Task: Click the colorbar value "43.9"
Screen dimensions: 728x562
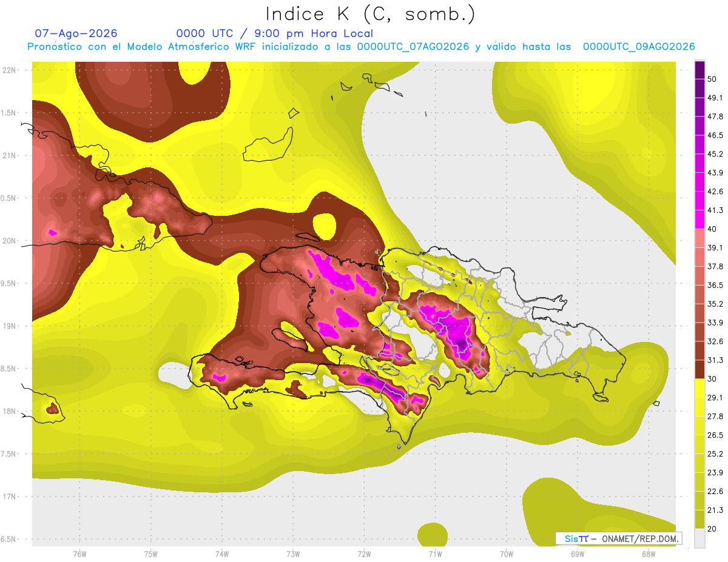Action: pos(715,173)
